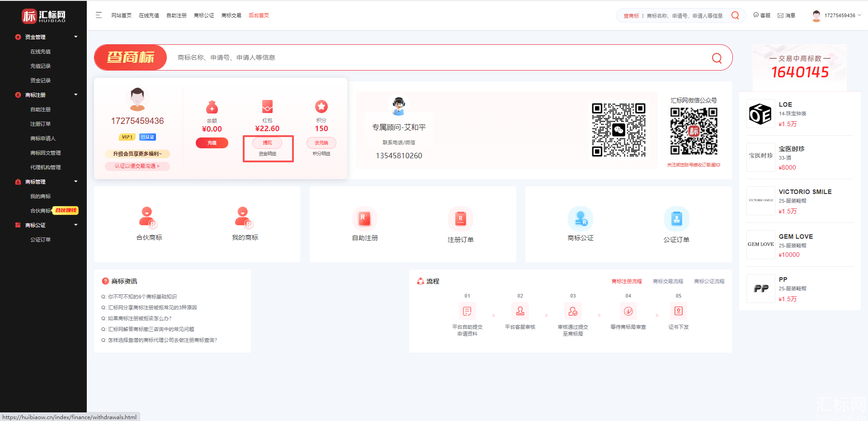This screenshot has width=868, height=421.
Task: Click the 积分 star points icon
Action: click(321, 106)
